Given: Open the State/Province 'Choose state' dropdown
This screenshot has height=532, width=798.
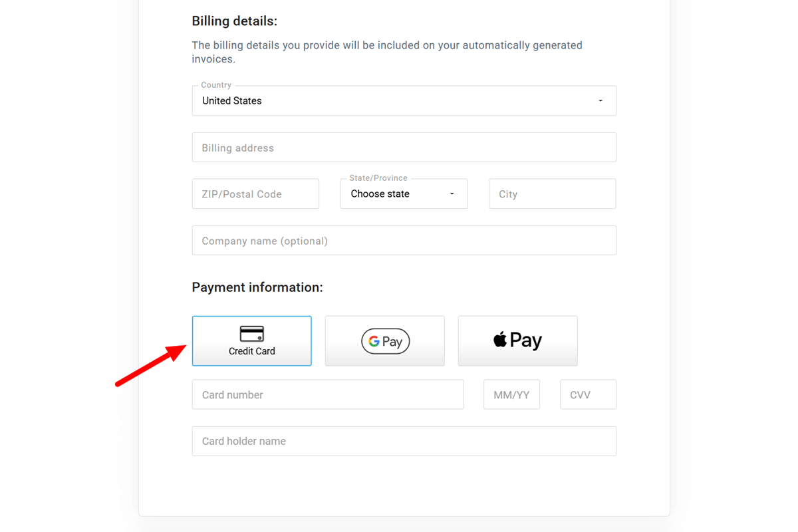Looking at the screenshot, I should (404, 194).
